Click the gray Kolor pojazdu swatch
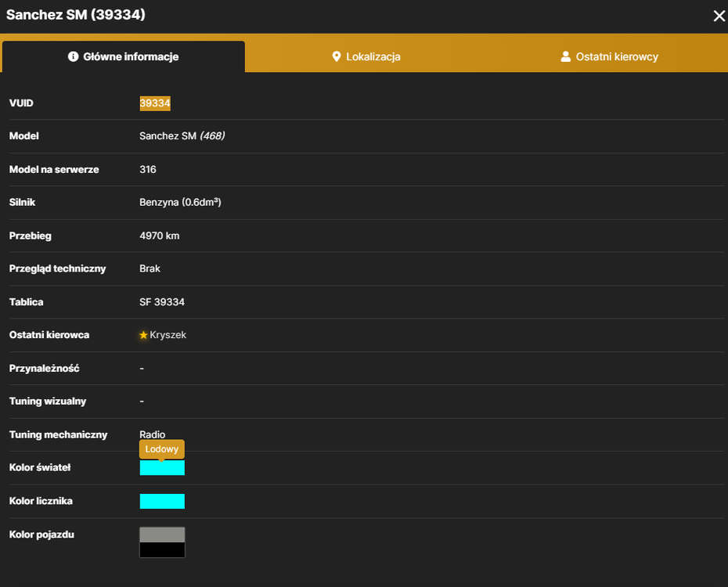Image resolution: width=728 pixels, height=587 pixels. click(x=162, y=535)
